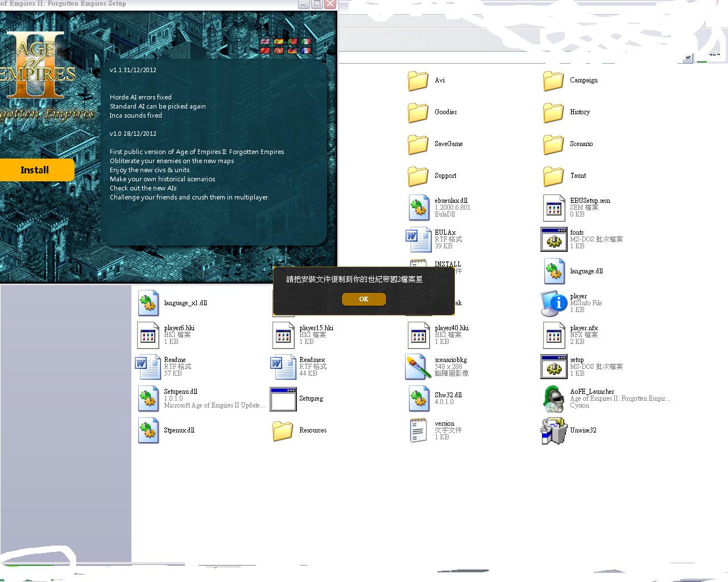Choose the Hong Kong flag
728x582 pixels.
[279, 51]
